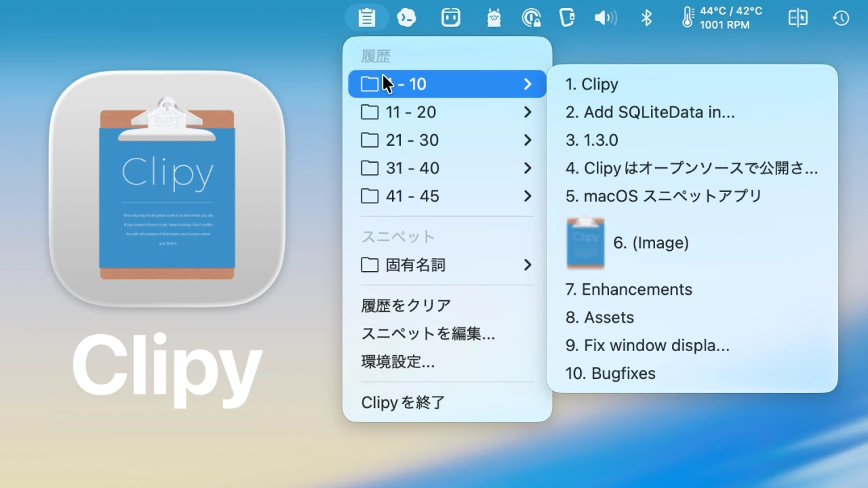Click the robot face menu bar icon

451,18
